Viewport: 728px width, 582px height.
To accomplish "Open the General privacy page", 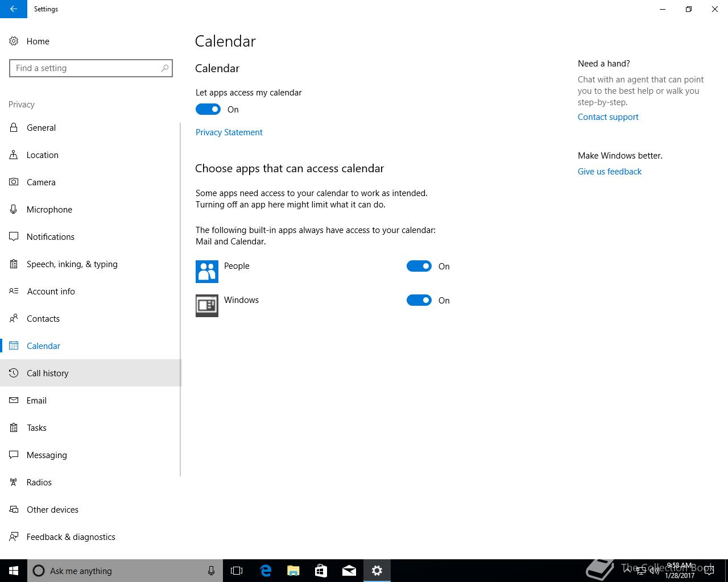I will (x=91, y=127).
